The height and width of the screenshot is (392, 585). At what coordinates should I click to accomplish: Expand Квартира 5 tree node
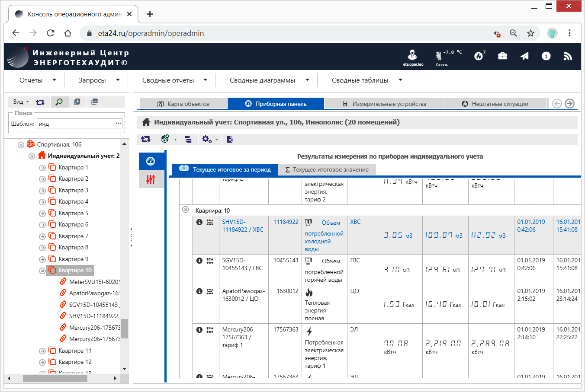(42, 214)
